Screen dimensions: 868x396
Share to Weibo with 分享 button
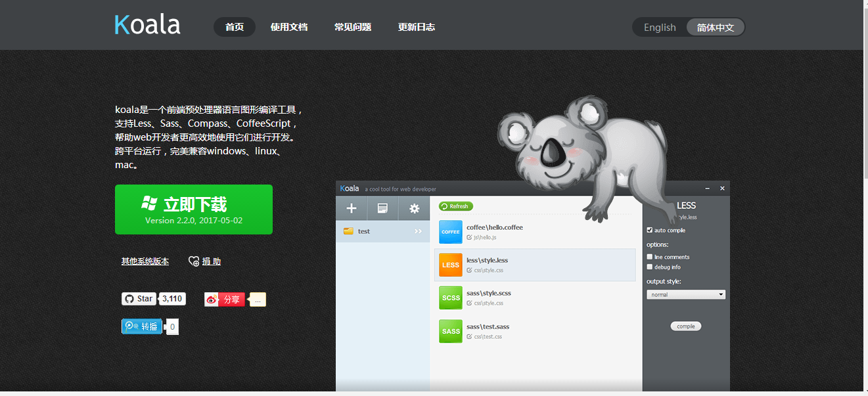225,299
